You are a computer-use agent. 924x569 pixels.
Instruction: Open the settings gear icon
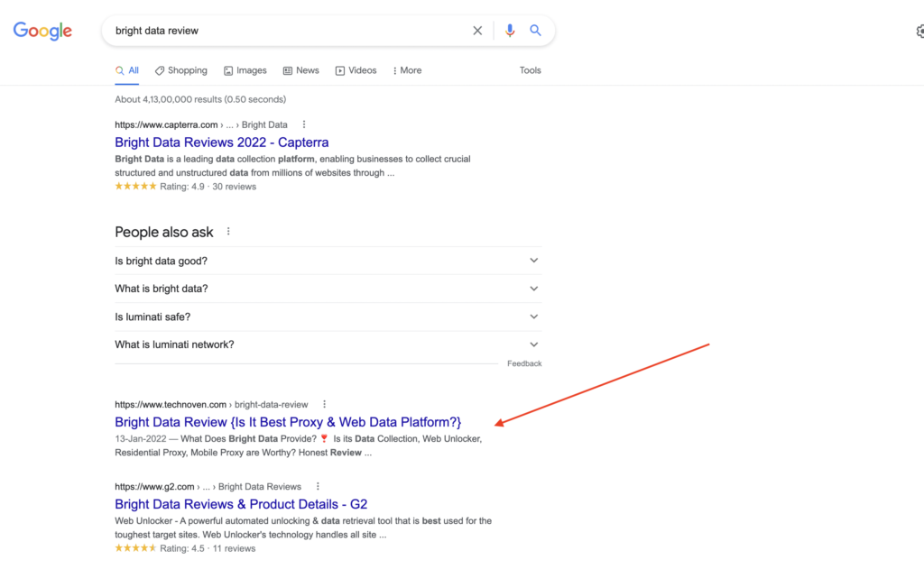click(919, 32)
